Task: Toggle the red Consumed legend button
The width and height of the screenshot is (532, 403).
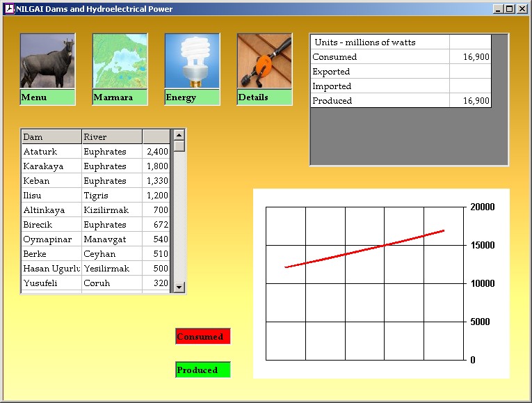Action: click(x=202, y=337)
